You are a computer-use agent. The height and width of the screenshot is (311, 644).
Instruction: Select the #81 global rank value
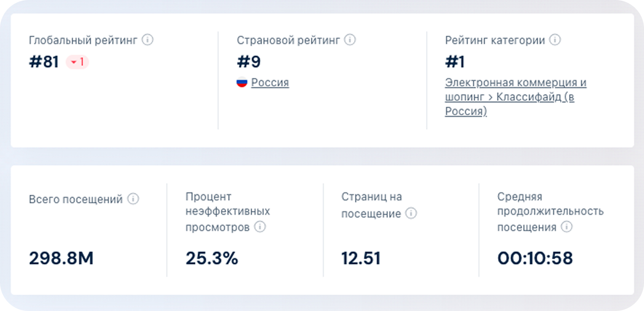[44, 62]
